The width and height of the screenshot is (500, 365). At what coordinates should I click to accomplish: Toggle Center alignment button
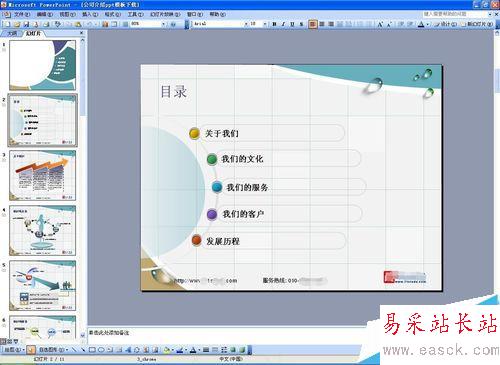(322, 24)
